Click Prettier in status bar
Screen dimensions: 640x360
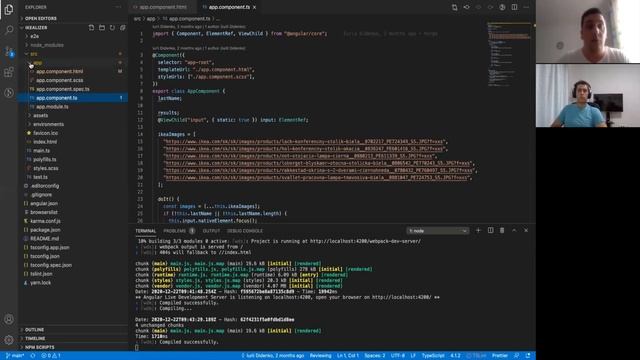[500, 356]
